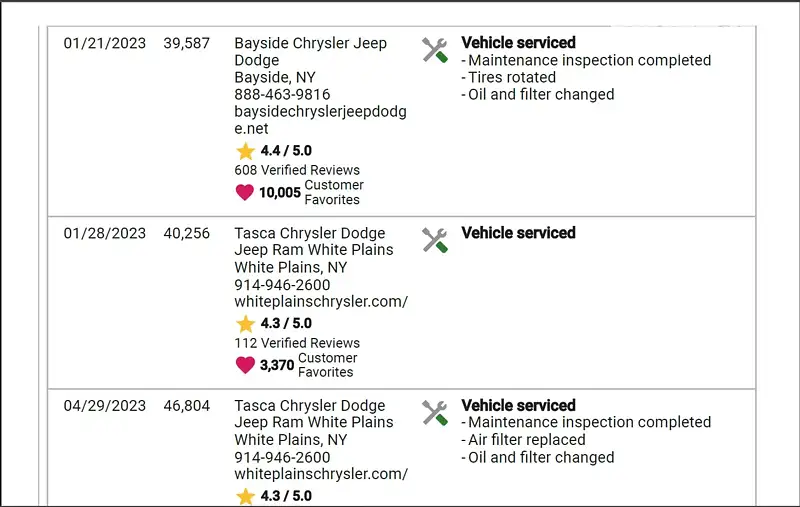This screenshot has height=507, width=800.
Task: Click the heart icon beside 3,370 favorites
Action: click(245, 365)
